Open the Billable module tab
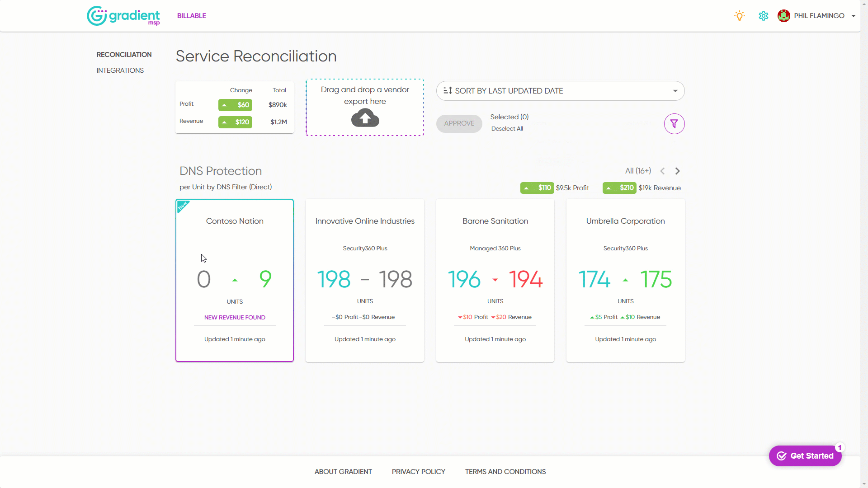The width and height of the screenshot is (868, 488). click(192, 16)
